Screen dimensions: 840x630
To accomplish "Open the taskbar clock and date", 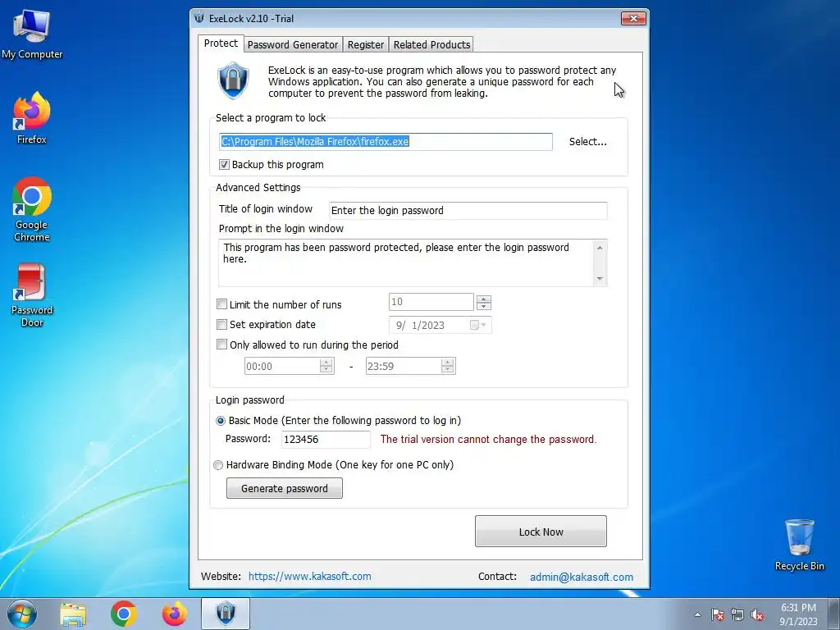I will click(798, 614).
